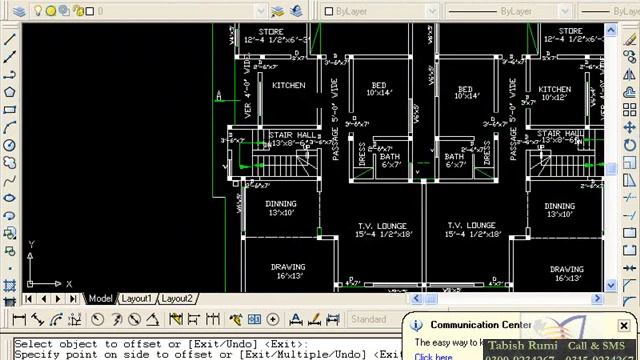Screen dimensions: 640x360
Task: Jump to first layout tab arrow
Action: pyautogui.click(x=28, y=299)
